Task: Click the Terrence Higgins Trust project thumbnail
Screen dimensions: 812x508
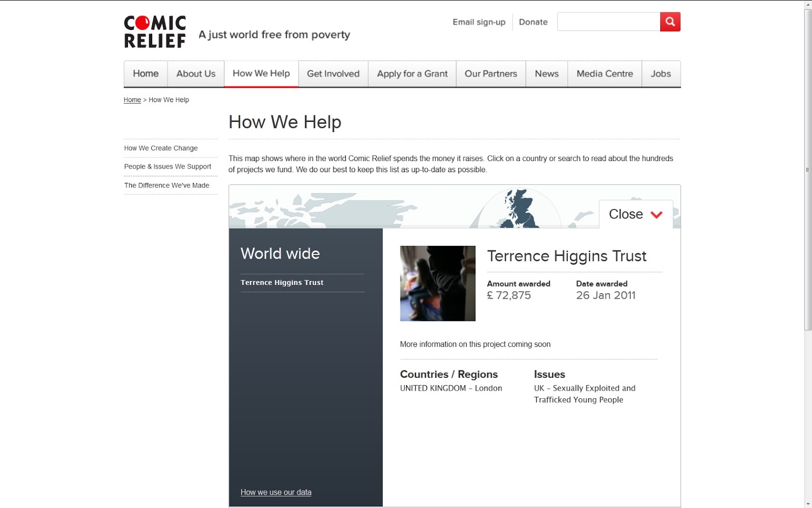Action: point(437,283)
